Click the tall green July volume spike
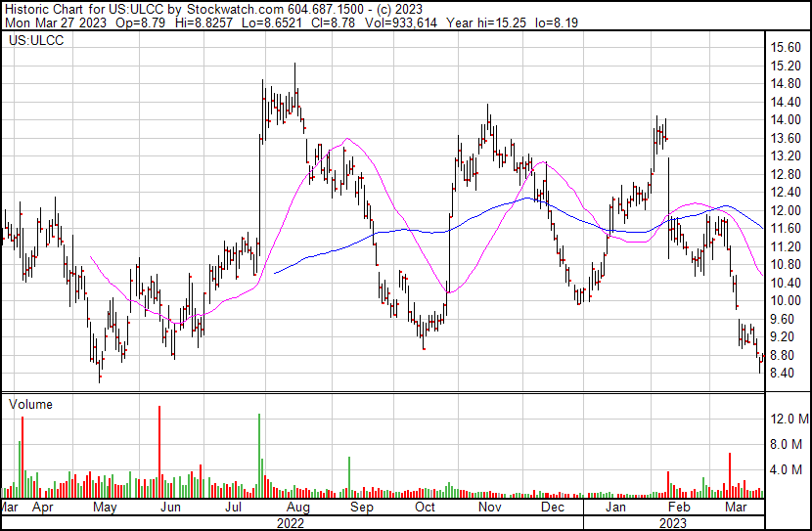This screenshot has width=812, height=531. click(259, 455)
